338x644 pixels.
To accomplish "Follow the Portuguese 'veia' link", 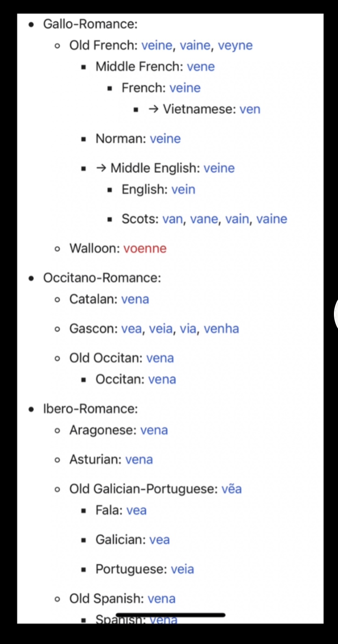I will pos(182,569).
